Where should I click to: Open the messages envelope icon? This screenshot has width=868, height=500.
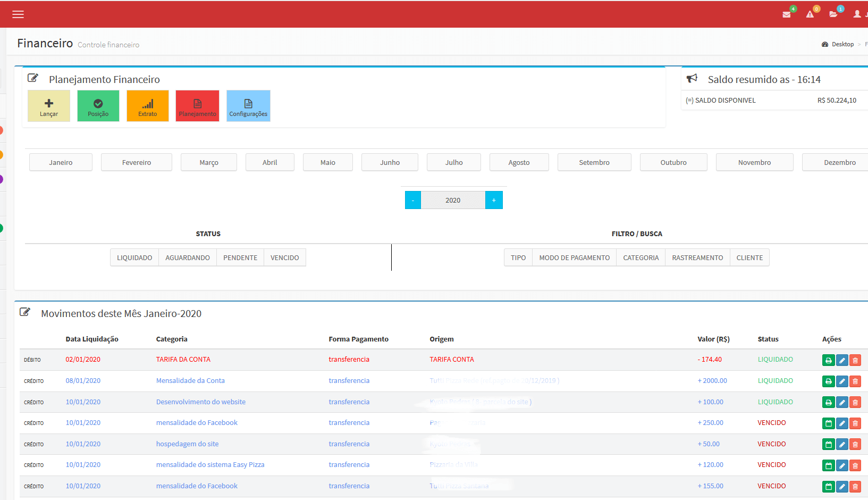[x=787, y=14]
